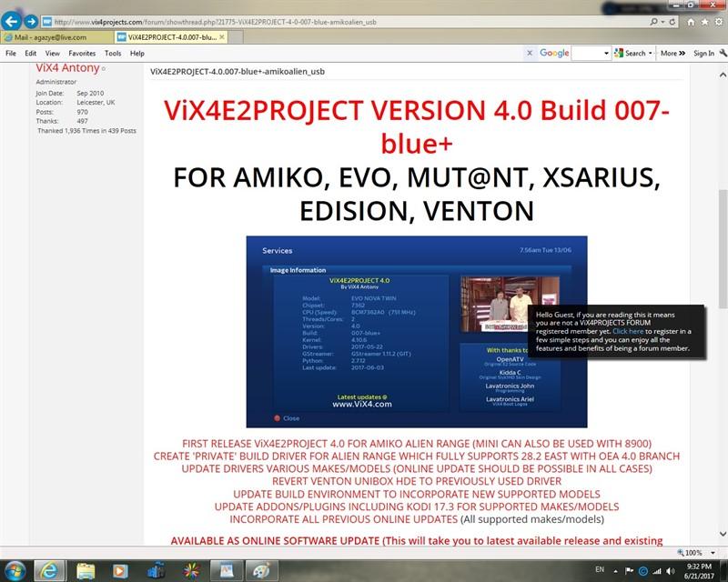This screenshot has height=582, width=728.
Task: Click the 'UPDATE ADDONS/PLUGINS INCLUDING KODI 17.3' line
Action: coord(417,507)
